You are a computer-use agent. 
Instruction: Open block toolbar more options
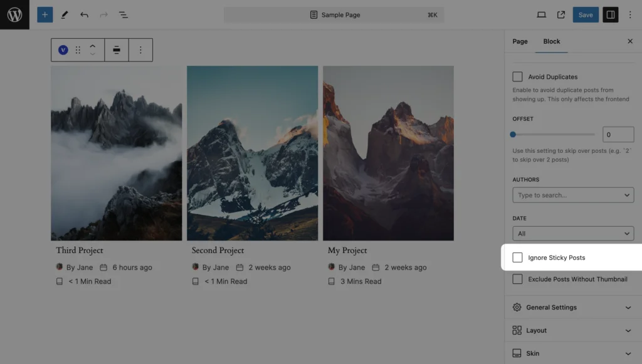tap(140, 50)
